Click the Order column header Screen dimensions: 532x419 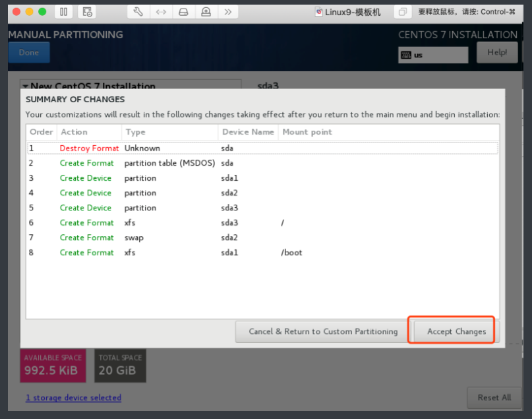[42, 132]
